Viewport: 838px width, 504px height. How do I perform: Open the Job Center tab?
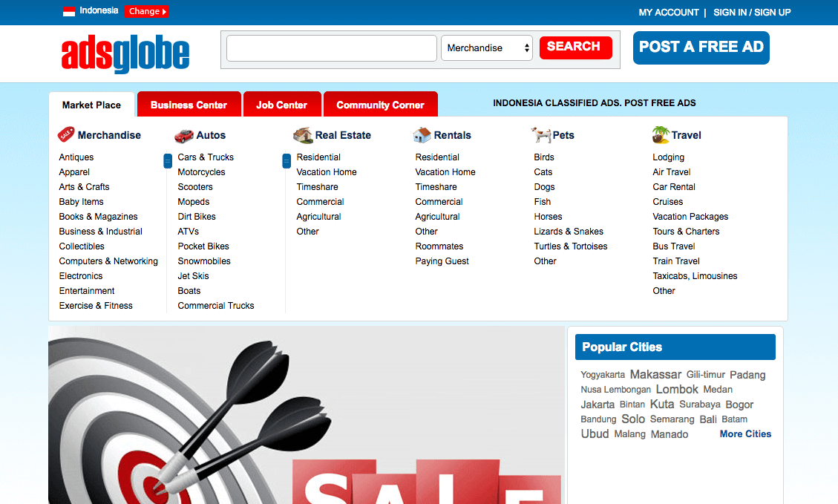pos(282,104)
